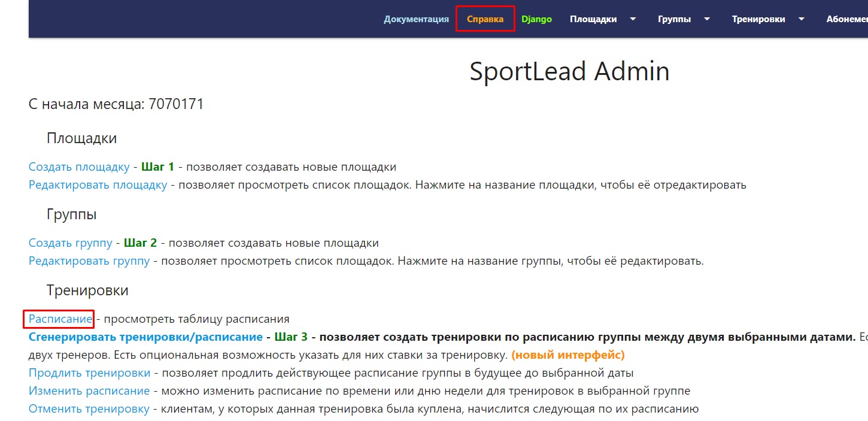Go to the Django admin link
The width and height of the screenshot is (868, 421).
click(x=536, y=19)
